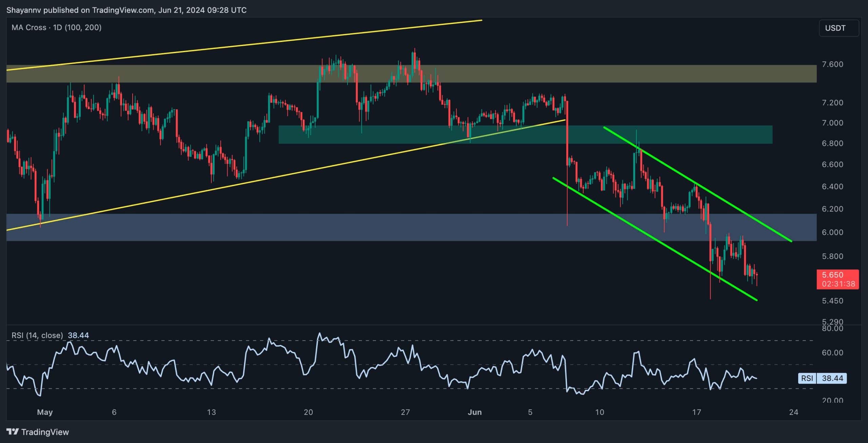Click the 7.000 price axis label
This screenshot has height=443, width=868.
point(832,123)
